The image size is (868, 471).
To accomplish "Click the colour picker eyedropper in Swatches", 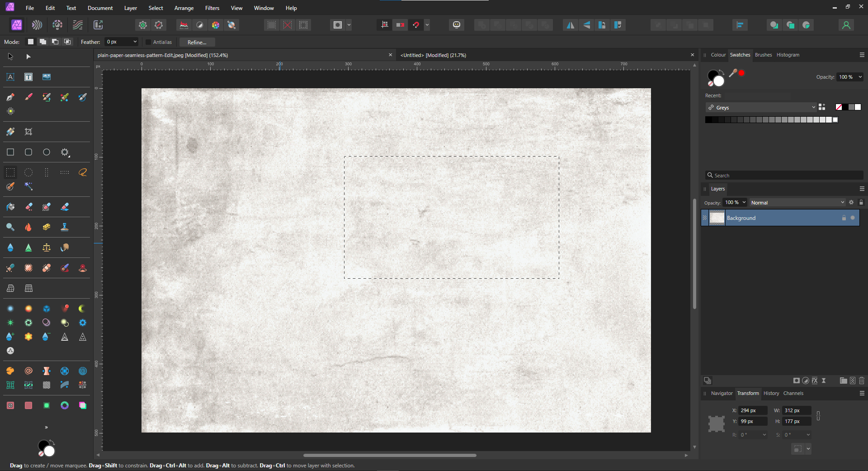I will click(x=733, y=73).
